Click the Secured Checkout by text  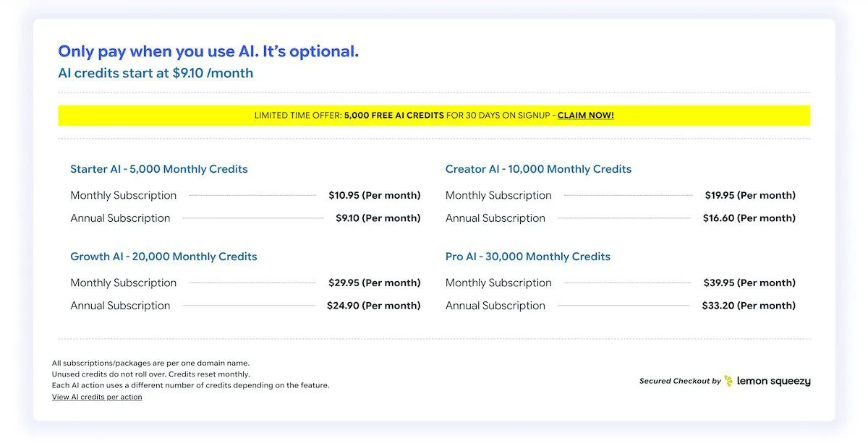point(680,382)
